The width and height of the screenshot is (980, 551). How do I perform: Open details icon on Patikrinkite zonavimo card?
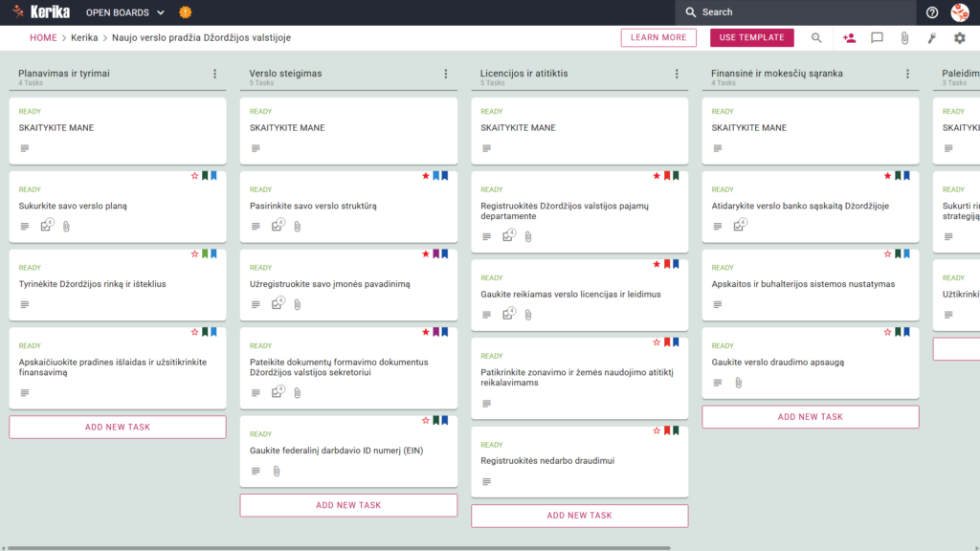point(486,404)
